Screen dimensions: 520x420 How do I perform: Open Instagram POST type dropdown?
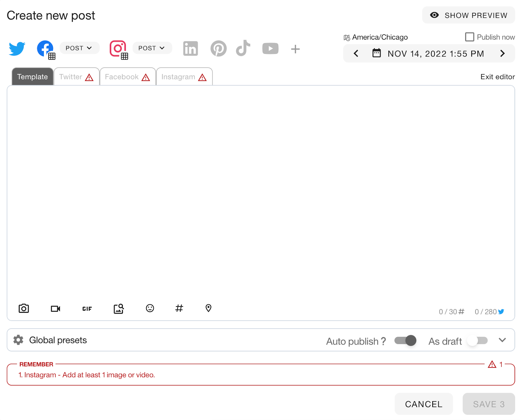coord(152,48)
